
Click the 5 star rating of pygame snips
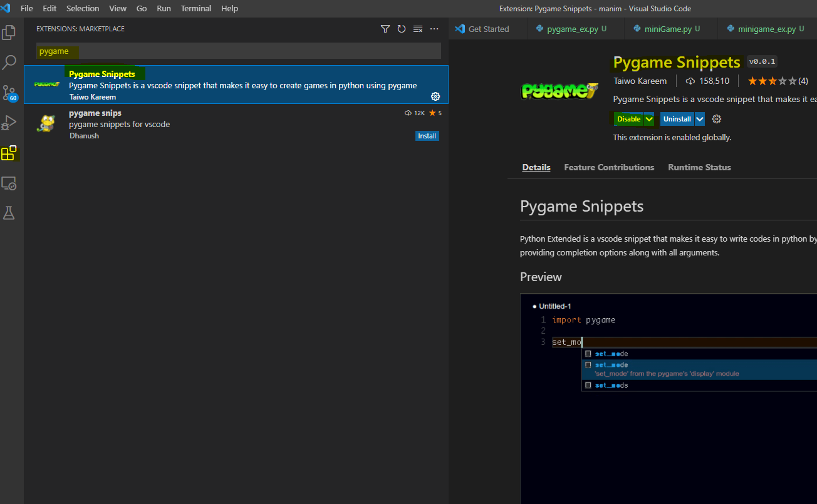[435, 113]
